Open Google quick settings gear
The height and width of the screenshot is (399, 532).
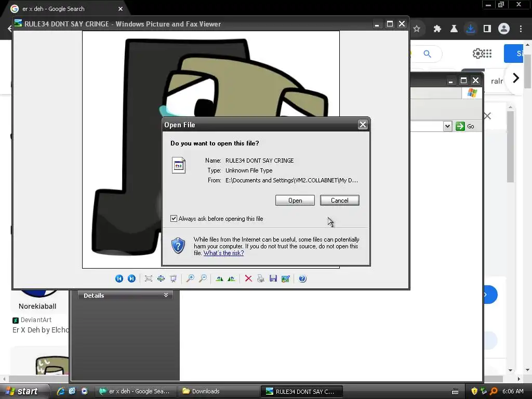pyautogui.click(x=478, y=54)
